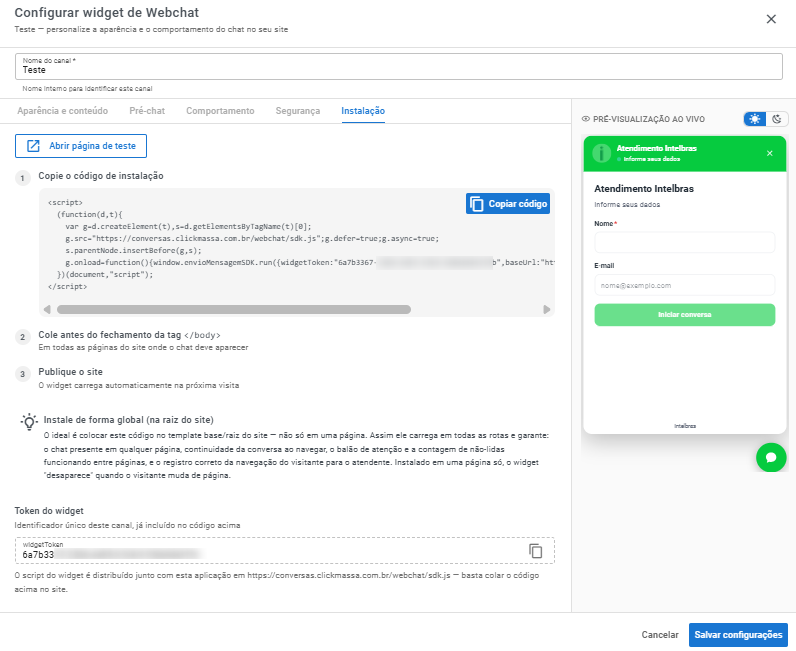Click the lightbulb tip icon
The width and height of the screenshot is (796, 651).
[x=29, y=421]
